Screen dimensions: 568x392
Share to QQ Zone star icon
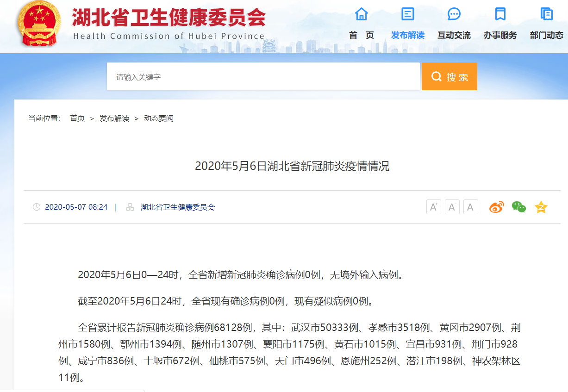pos(541,207)
